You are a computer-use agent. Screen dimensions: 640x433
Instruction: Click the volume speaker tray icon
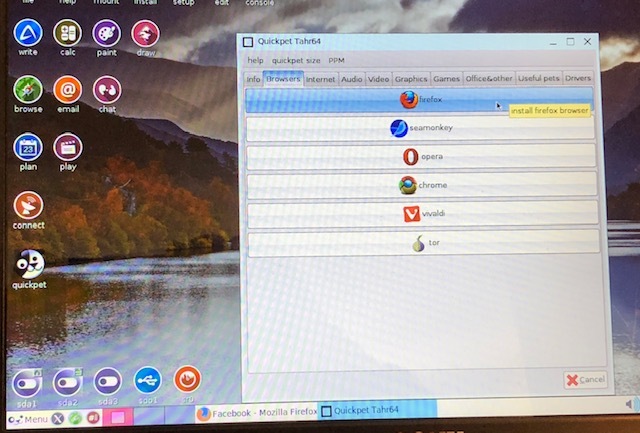click(x=630, y=404)
